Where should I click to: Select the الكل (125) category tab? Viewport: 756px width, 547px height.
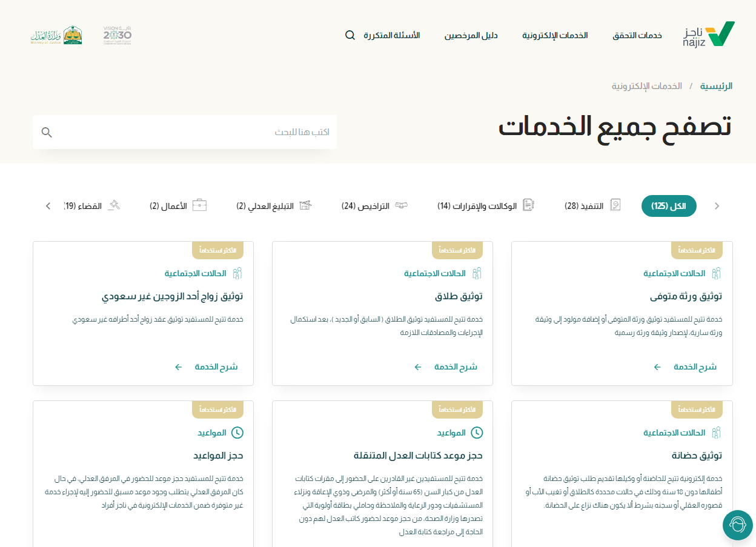point(669,206)
